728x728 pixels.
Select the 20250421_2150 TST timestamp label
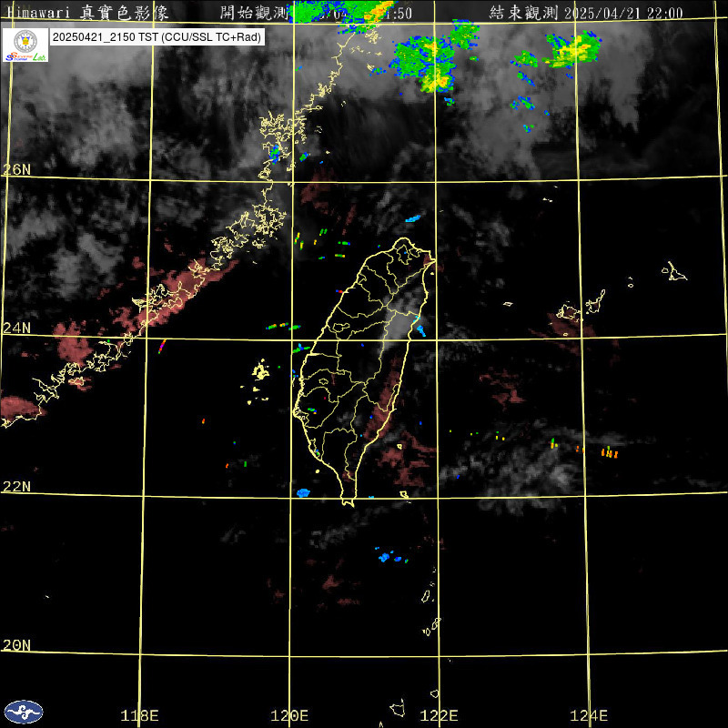click(157, 37)
